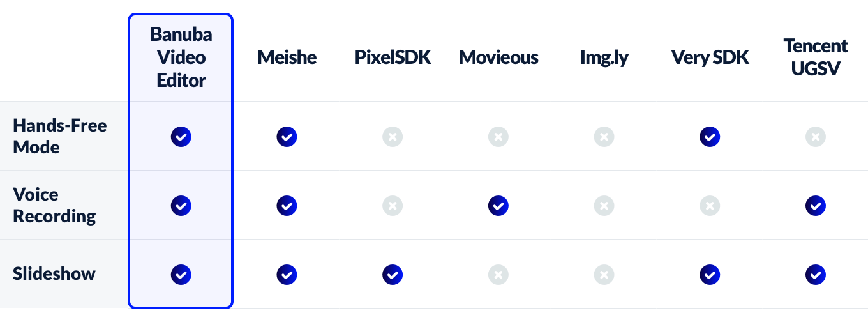Select the Img.ly column header
This screenshot has height=322, width=868.
[604, 58]
